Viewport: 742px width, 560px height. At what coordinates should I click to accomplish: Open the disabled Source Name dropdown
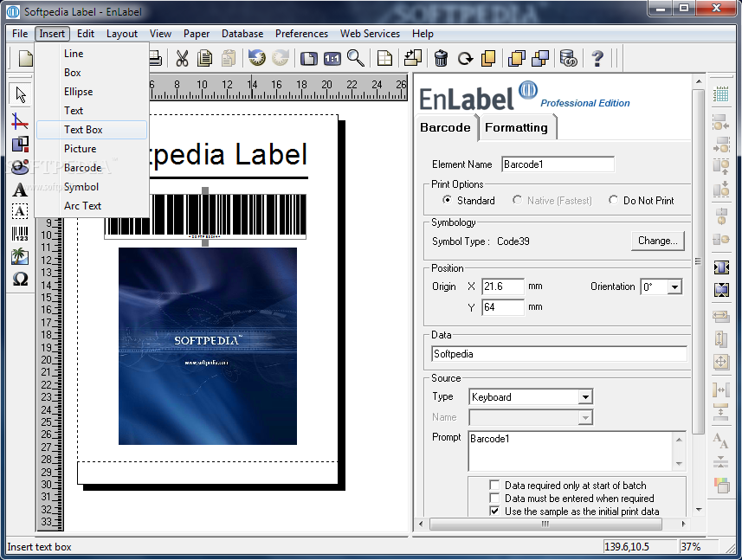pos(585,418)
